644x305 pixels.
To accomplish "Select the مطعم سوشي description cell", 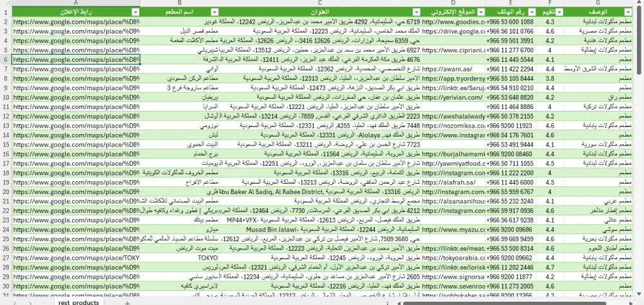I will [598, 230].
